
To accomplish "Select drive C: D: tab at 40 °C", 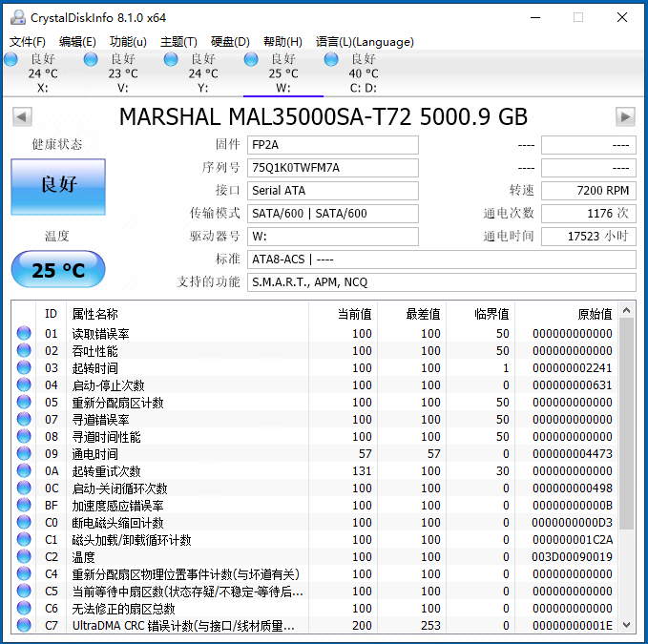I will [364, 73].
